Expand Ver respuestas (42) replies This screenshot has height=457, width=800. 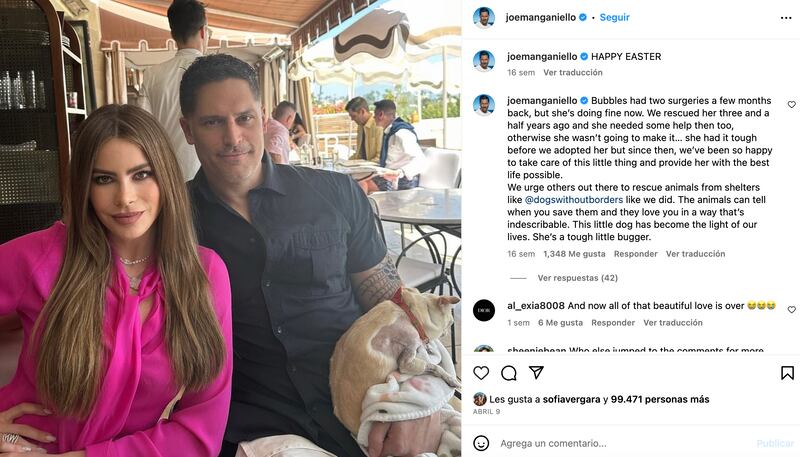pos(578,278)
